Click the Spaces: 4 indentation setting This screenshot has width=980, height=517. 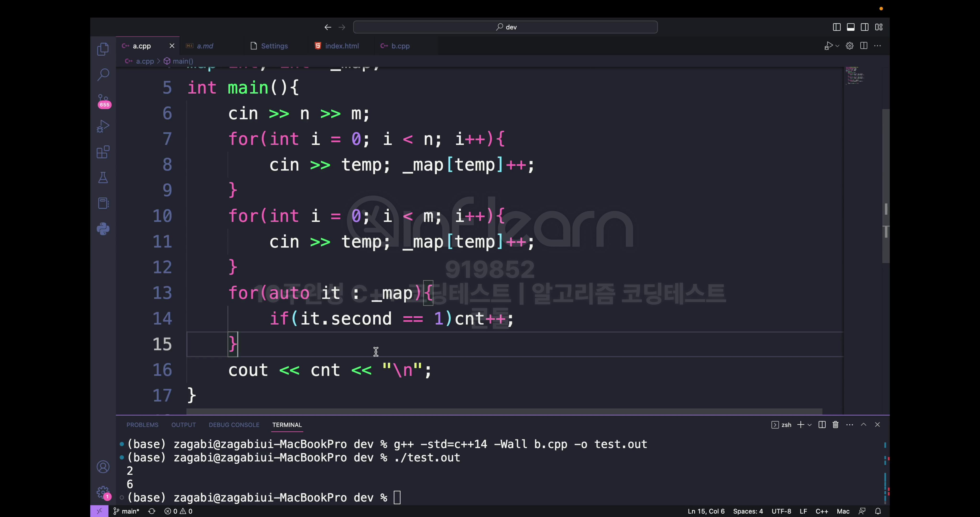747,511
